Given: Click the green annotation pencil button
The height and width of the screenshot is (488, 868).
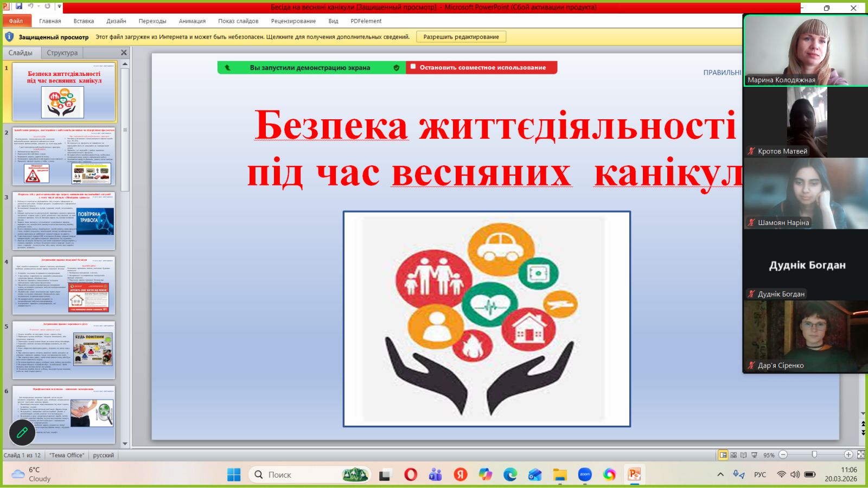Looking at the screenshot, I should [x=22, y=432].
